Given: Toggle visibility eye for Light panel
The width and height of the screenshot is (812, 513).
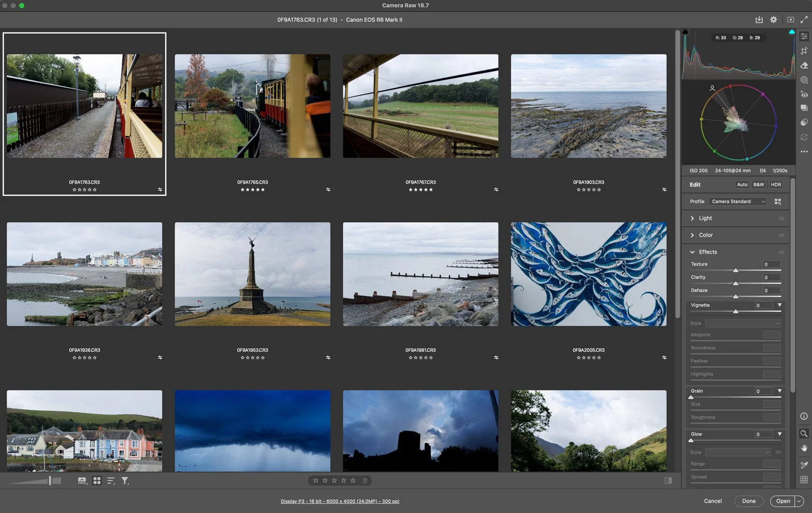Looking at the screenshot, I should coord(781,219).
